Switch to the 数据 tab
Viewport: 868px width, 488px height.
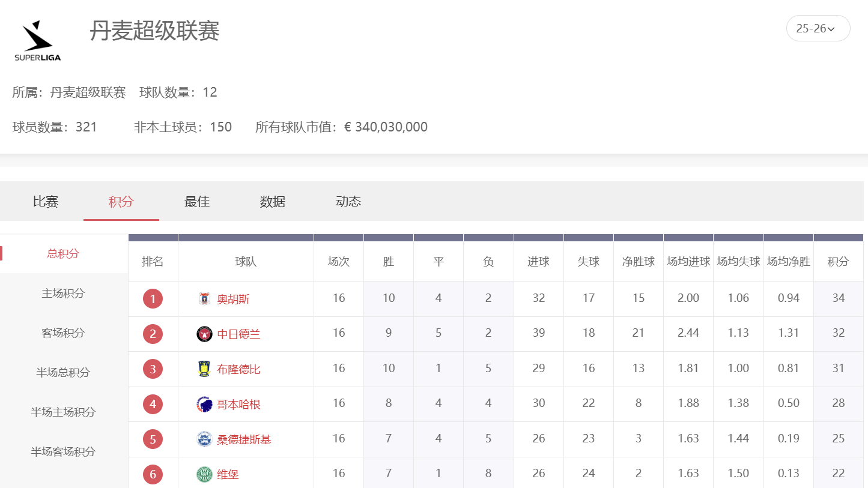[x=272, y=202]
